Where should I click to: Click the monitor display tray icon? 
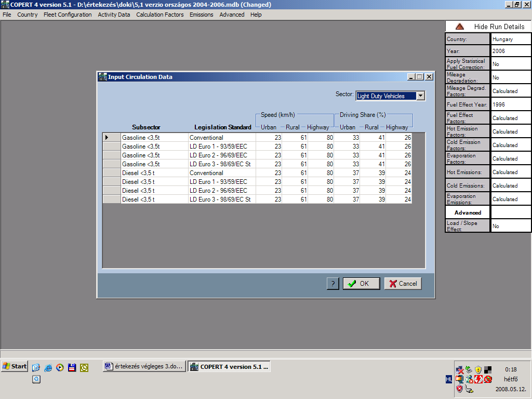(460, 379)
